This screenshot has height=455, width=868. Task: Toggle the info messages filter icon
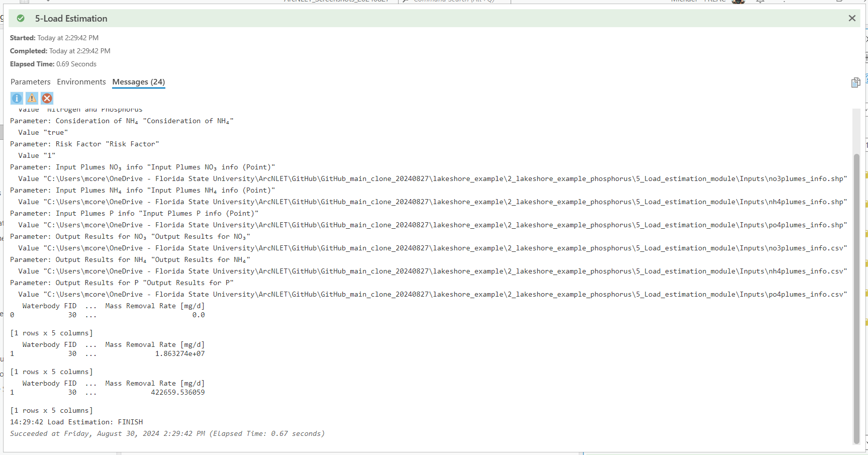(x=17, y=98)
